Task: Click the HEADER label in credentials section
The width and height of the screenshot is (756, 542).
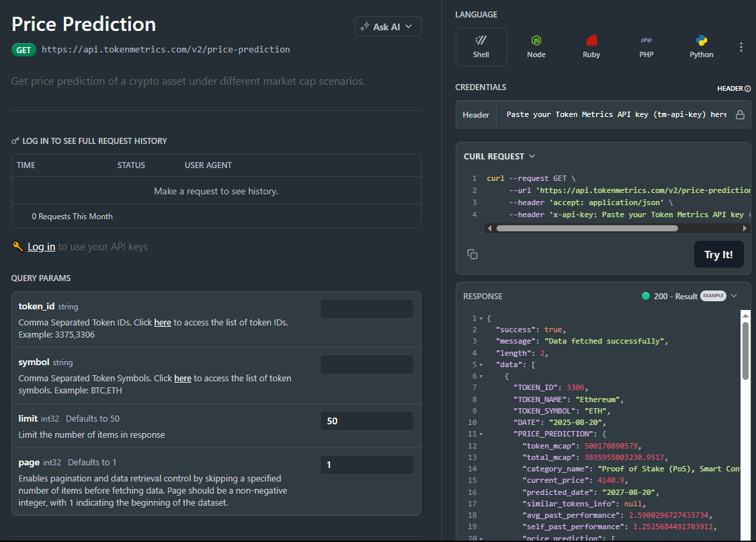Action: pyautogui.click(x=730, y=88)
